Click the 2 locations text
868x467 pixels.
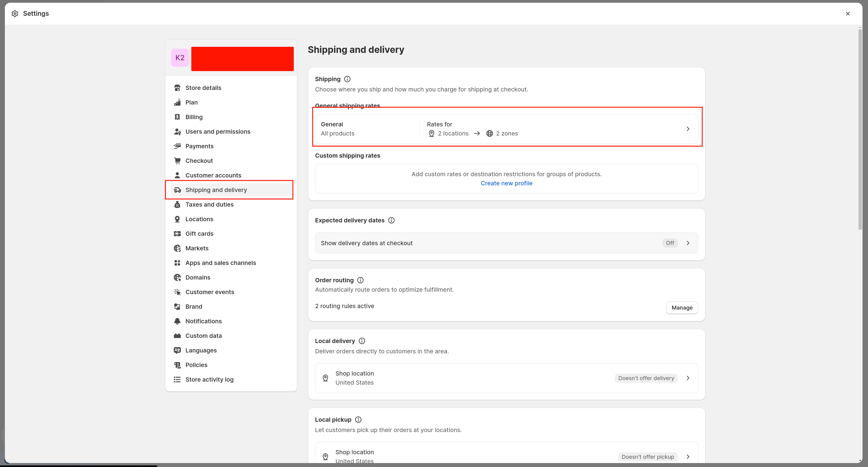(453, 133)
